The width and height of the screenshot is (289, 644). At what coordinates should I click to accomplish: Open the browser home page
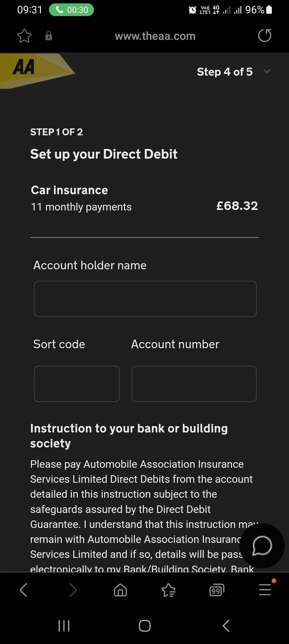pos(120,590)
